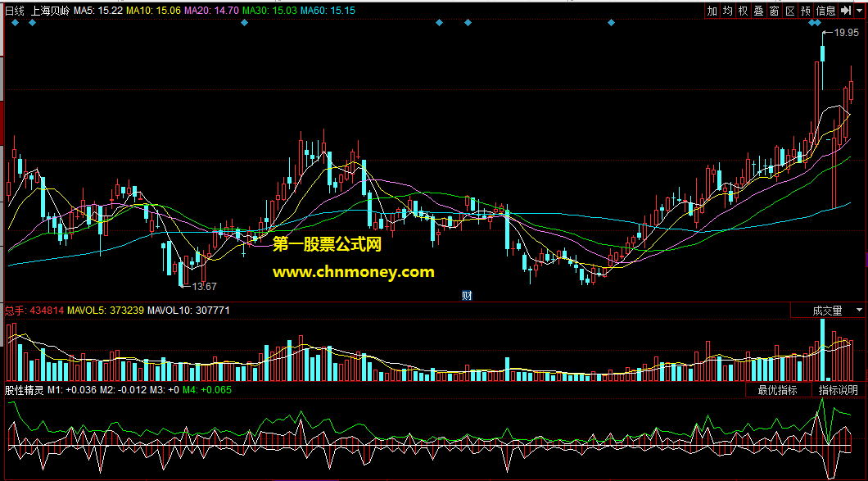Click the 加 (add indicator) toolbar button

coord(712,10)
